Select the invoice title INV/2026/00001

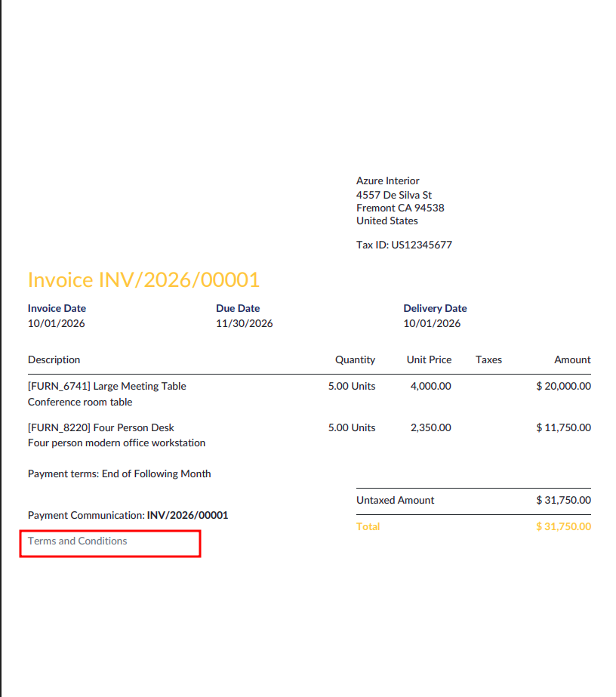(x=143, y=280)
